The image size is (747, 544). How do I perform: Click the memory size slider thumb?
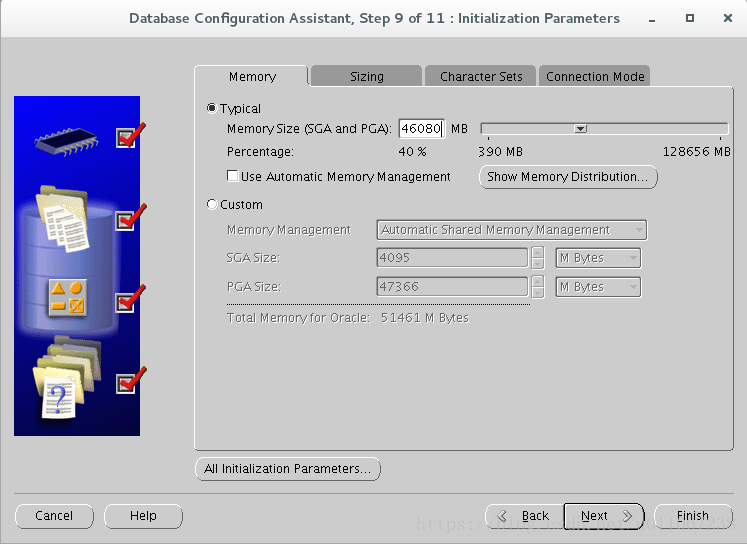[580, 129]
